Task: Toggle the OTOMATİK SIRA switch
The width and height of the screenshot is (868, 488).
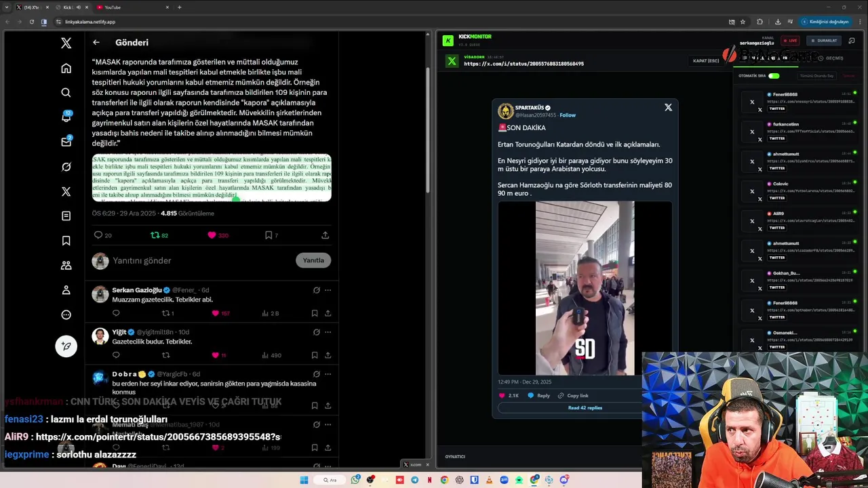Action: [x=774, y=76]
